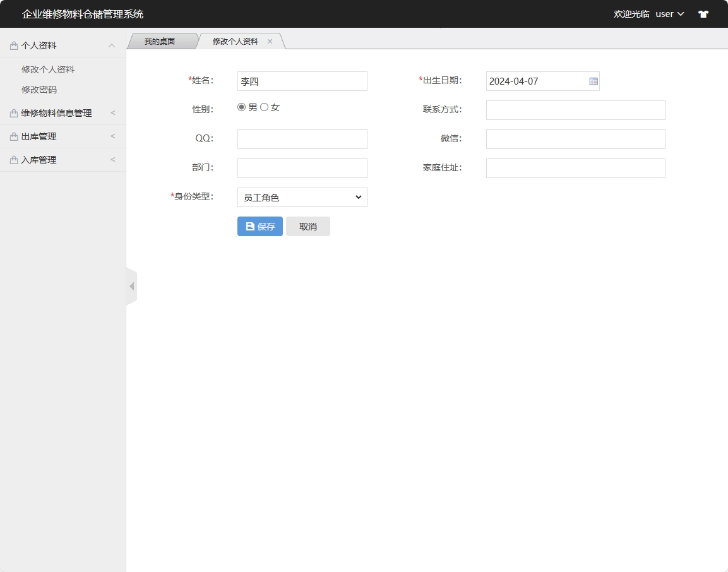Image resolution: width=728 pixels, height=572 pixels.
Task: Open the calendar picker for 出生日期
Action: (592, 81)
